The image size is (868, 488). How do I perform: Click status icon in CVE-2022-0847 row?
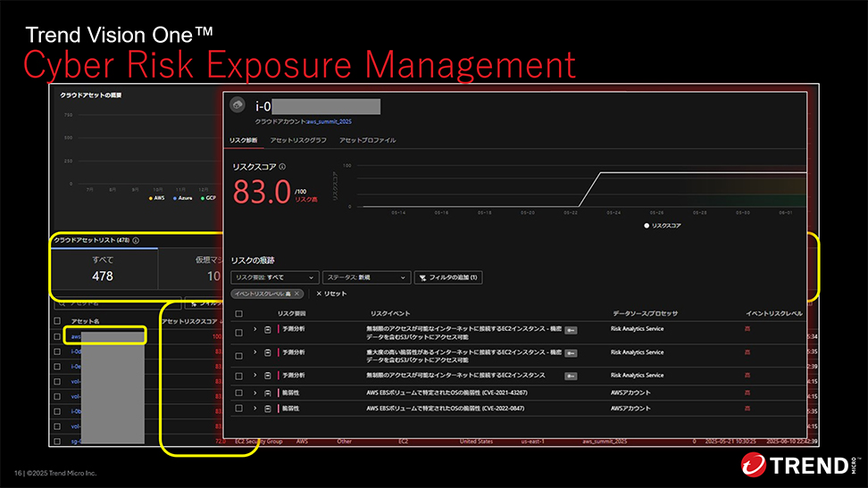click(x=267, y=408)
